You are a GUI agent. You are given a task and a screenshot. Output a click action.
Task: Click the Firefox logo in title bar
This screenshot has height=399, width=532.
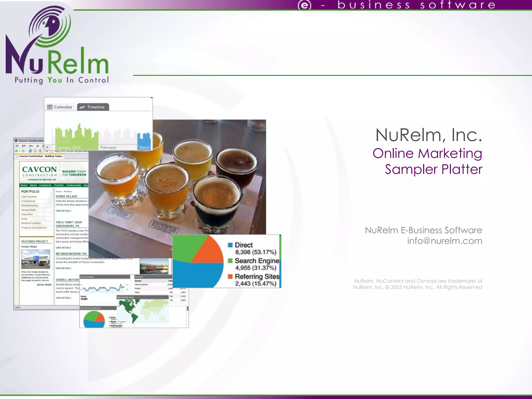pyautogui.click(x=16, y=141)
